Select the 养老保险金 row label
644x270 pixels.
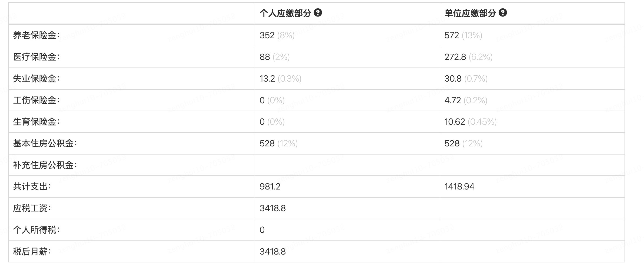pos(36,35)
